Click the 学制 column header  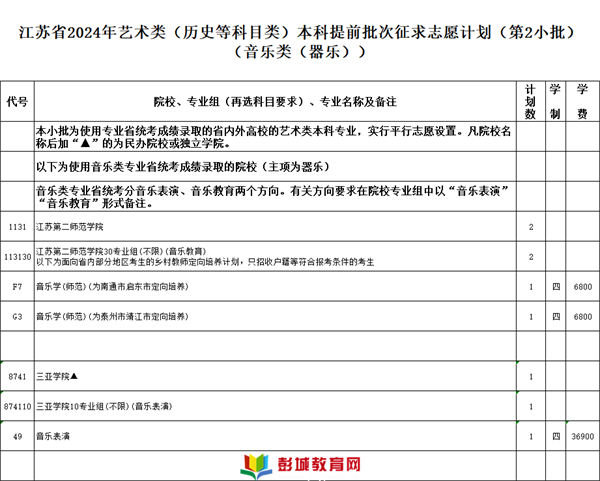pos(555,101)
